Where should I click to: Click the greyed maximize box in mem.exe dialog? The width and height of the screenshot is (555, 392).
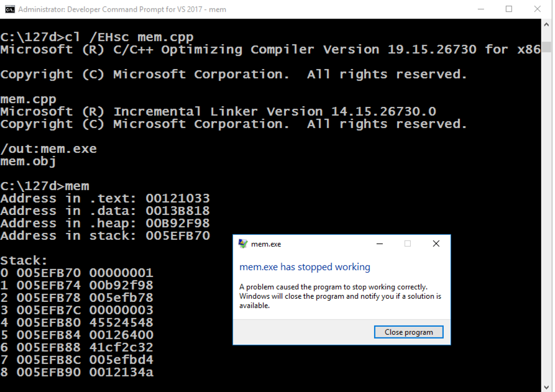(408, 244)
